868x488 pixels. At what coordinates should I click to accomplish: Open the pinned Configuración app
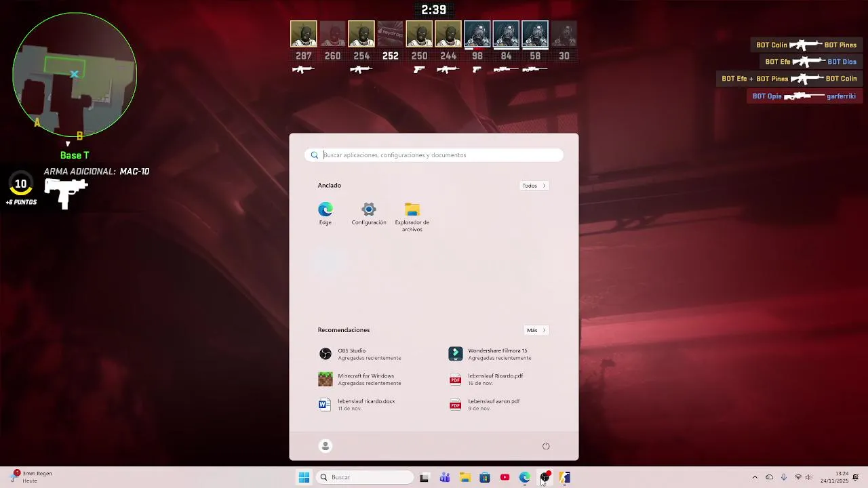pyautogui.click(x=369, y=213)
